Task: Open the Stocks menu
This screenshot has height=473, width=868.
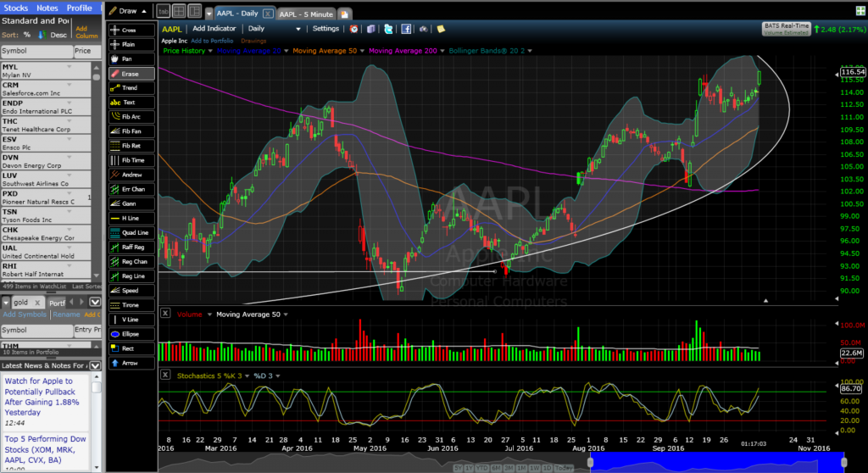Action: coord(15,8)
